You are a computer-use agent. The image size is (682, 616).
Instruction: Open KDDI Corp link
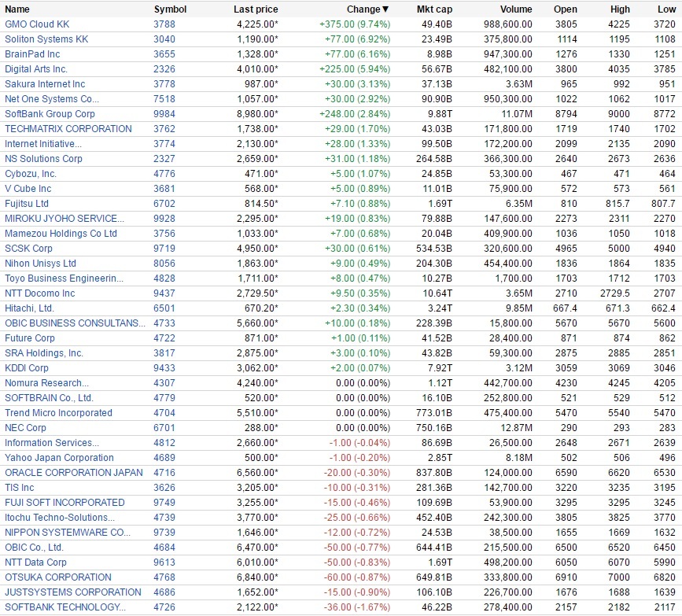(x=27, y=368)
